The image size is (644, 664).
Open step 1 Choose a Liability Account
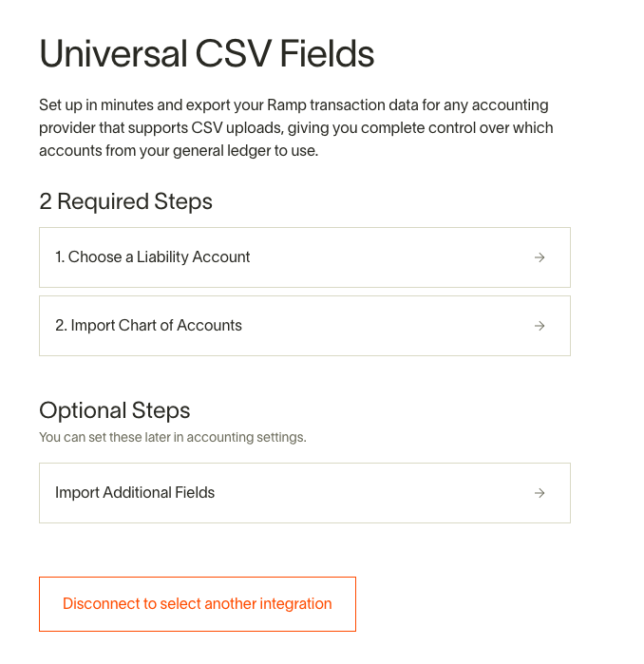click(x=305, y=257)
